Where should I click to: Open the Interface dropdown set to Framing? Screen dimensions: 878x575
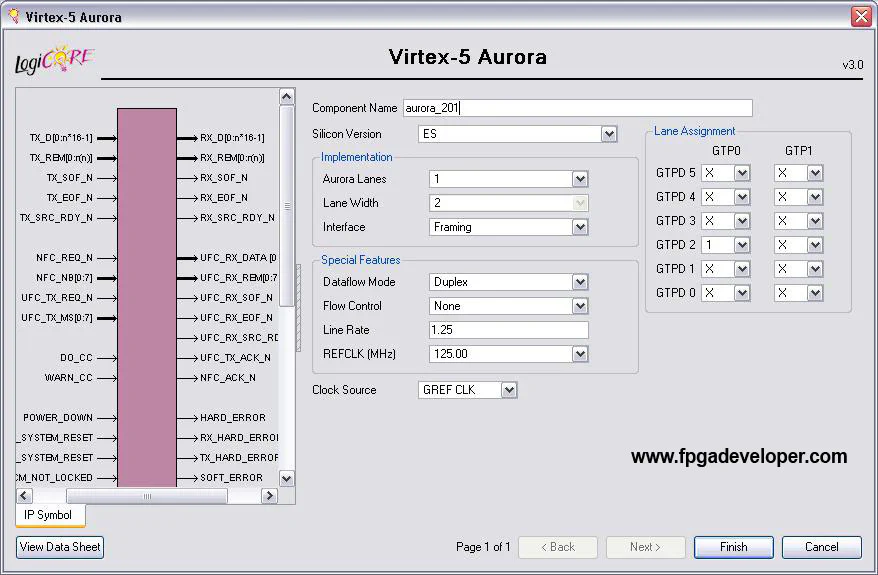pyautogui.click(x=580, y=227)
